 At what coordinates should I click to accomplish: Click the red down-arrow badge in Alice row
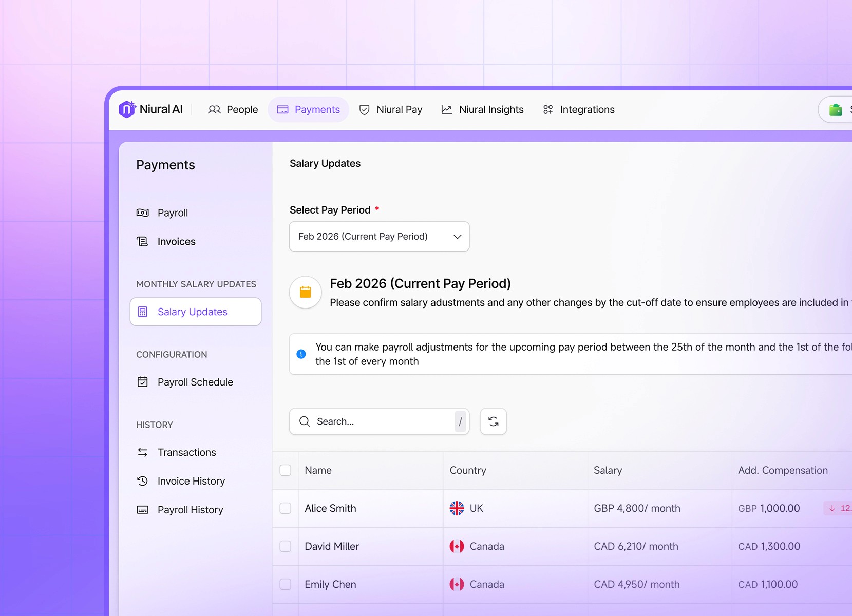pyautogui.click(x=838, y=508)
